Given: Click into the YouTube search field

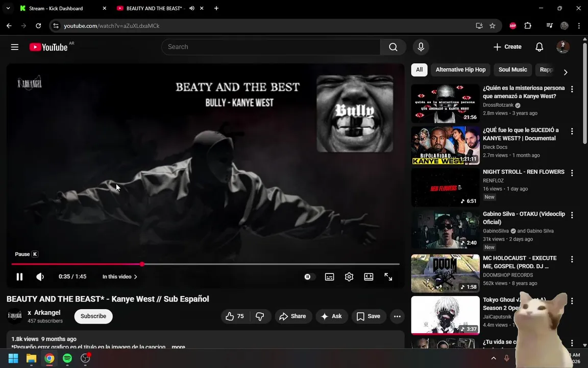Looking at the screenshot, I should (x=271, y=47).
